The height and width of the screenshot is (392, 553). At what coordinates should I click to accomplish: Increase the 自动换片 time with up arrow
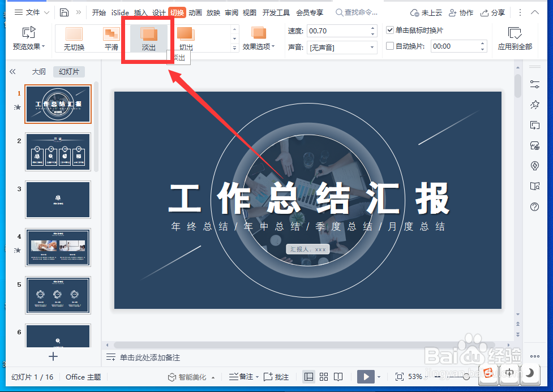tap(482, 44)
